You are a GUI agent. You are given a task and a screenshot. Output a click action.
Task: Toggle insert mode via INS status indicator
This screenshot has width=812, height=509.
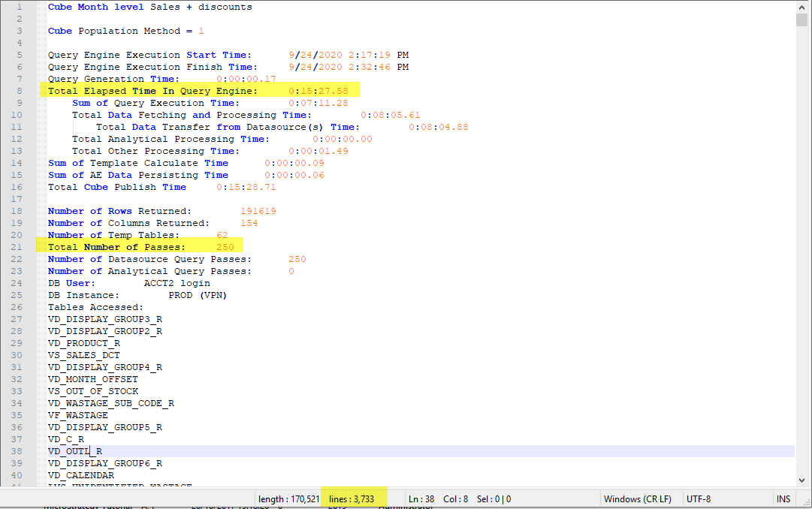coord(783,498)
